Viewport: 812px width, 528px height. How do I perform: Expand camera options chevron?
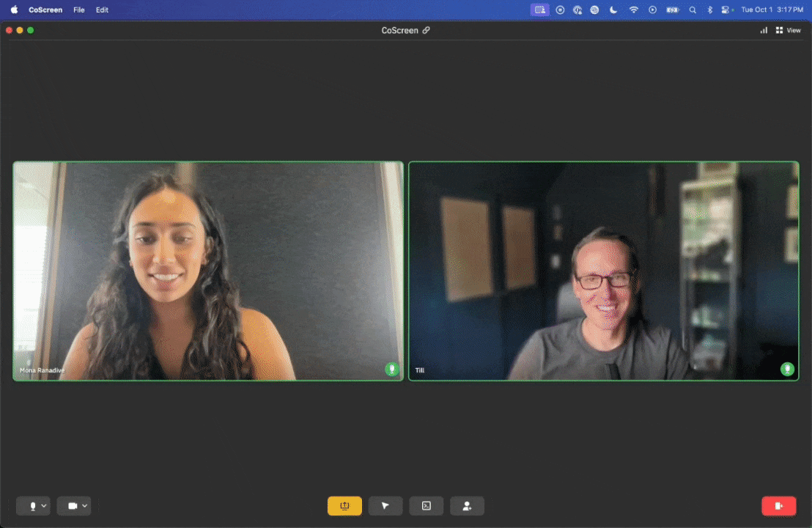point(84,506)
